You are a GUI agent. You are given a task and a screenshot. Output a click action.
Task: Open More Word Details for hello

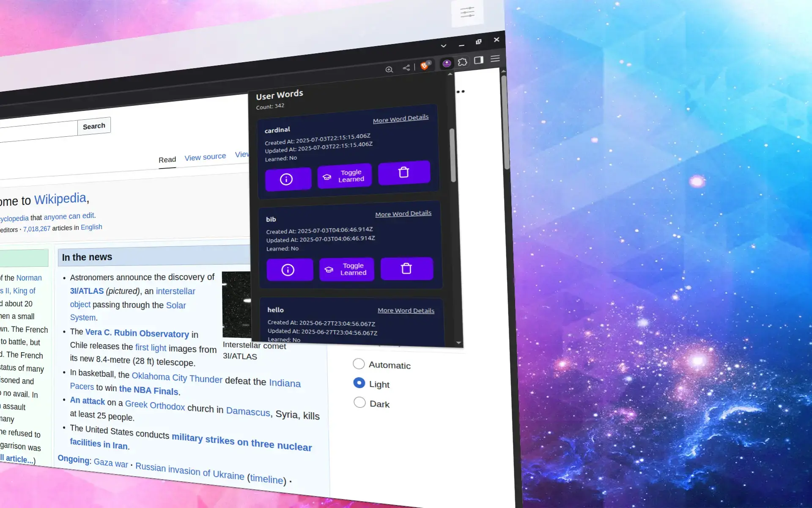click(406, 310)
